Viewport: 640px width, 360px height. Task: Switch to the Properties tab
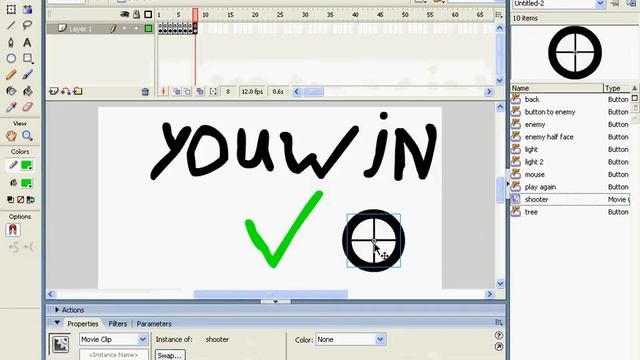82,324
